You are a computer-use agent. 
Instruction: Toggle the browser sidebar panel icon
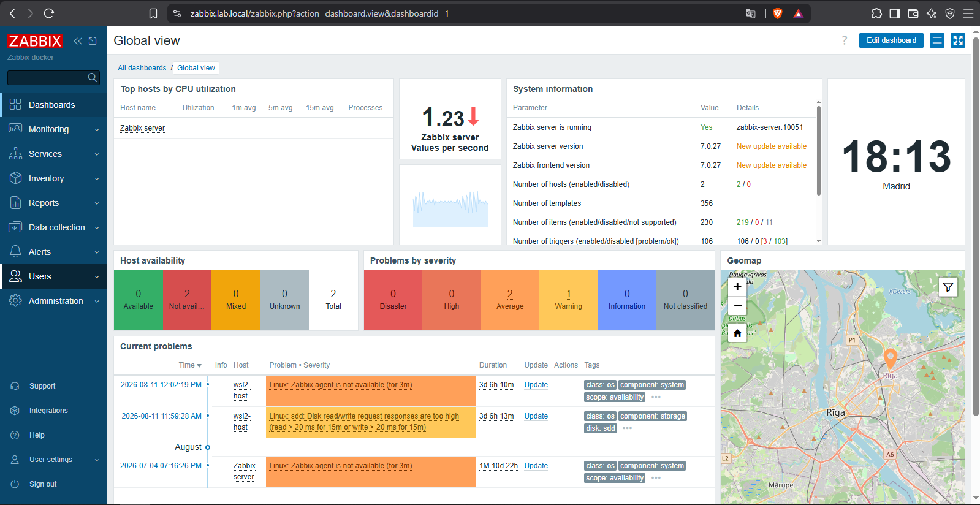click(895, 13)
